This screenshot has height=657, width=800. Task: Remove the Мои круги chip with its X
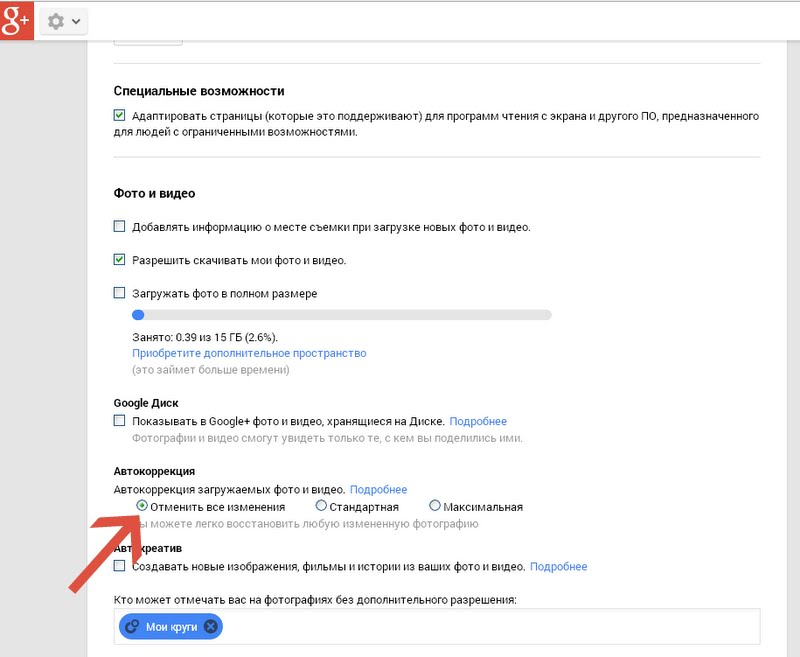click(x=210, y=627)
